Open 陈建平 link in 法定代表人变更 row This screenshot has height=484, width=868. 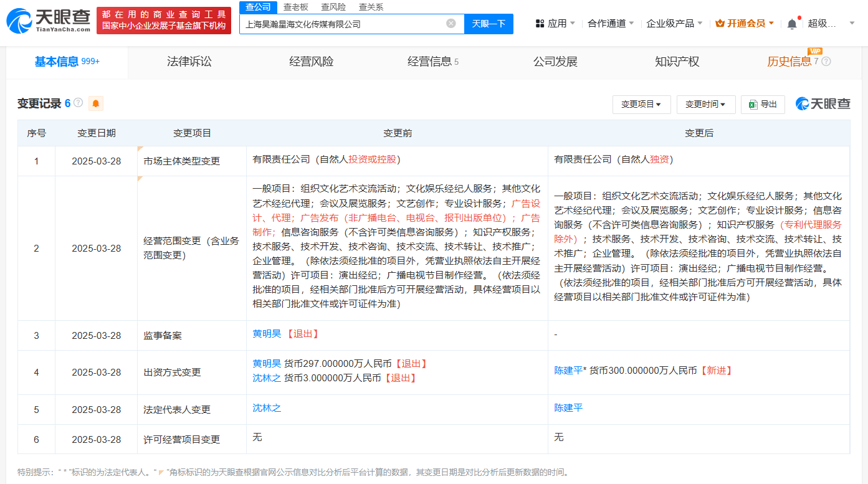point(568,408)
